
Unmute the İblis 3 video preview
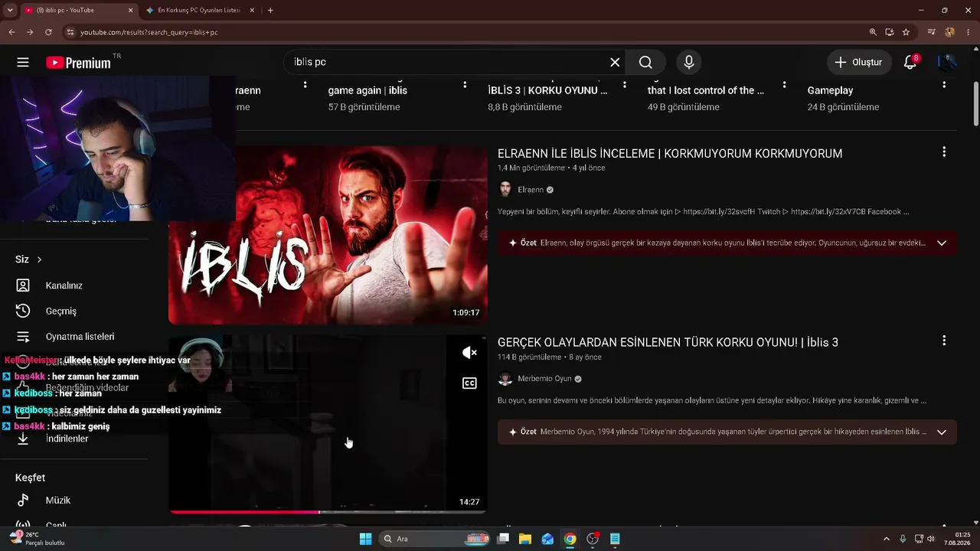469,353
